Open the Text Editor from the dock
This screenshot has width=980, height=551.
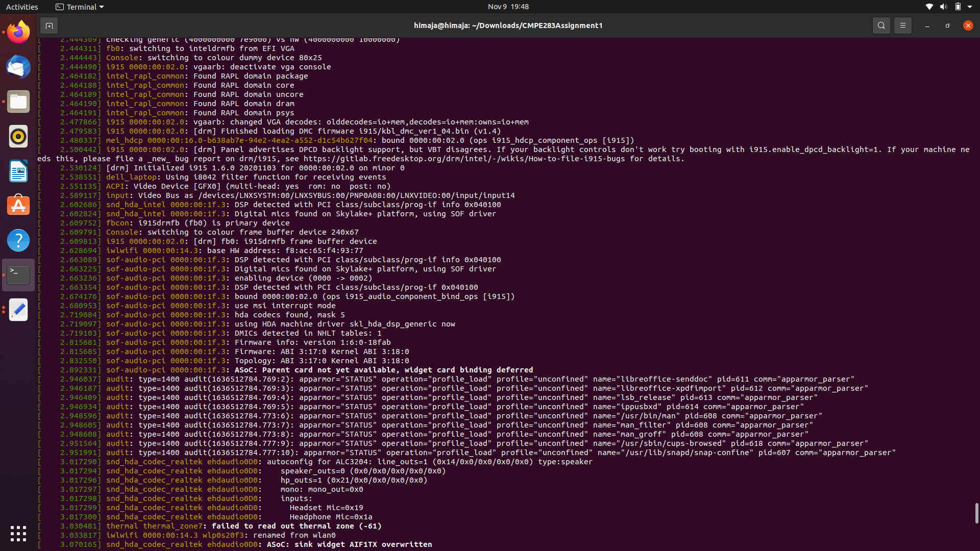coord(18,310)
